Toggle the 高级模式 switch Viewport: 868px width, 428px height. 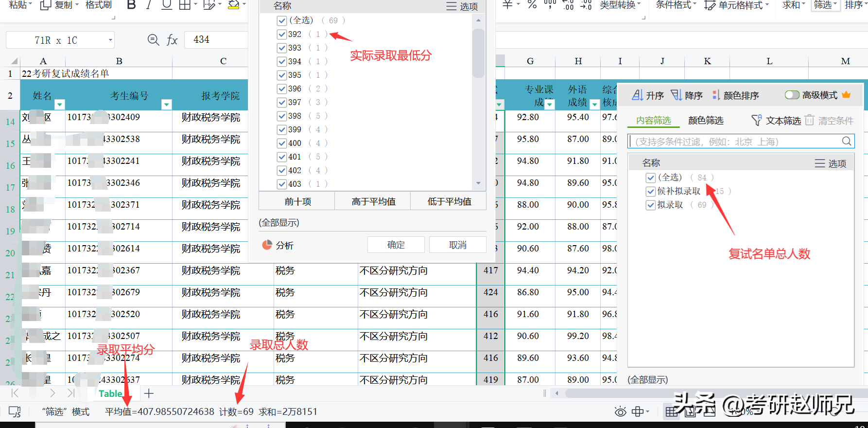coord(792,95)
